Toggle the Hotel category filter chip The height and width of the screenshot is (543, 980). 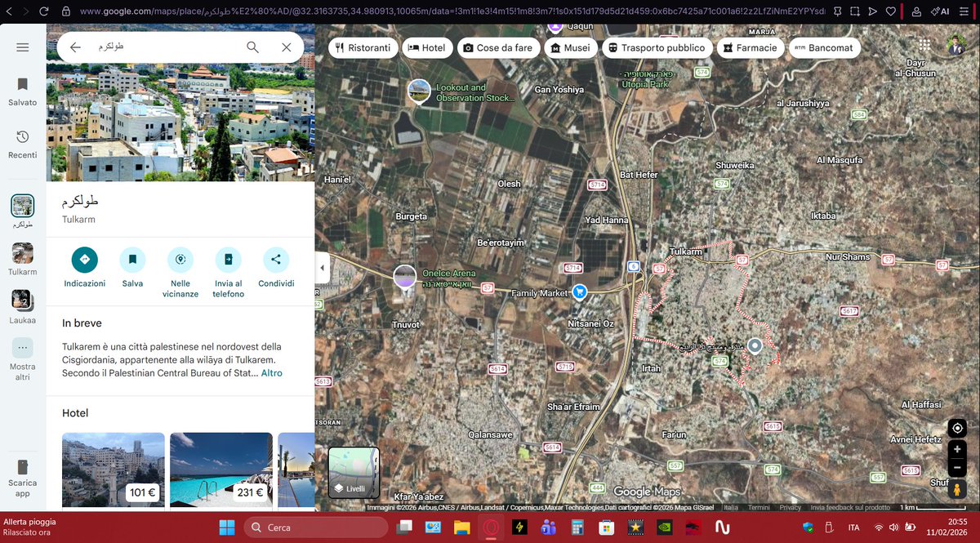pyautogui.click(x=427, y=47)
